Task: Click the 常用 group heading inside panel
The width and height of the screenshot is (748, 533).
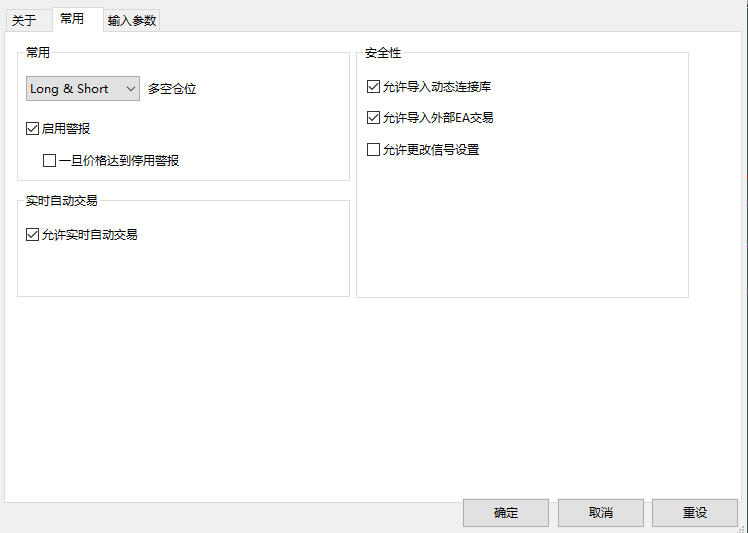Action: point(38,53)
